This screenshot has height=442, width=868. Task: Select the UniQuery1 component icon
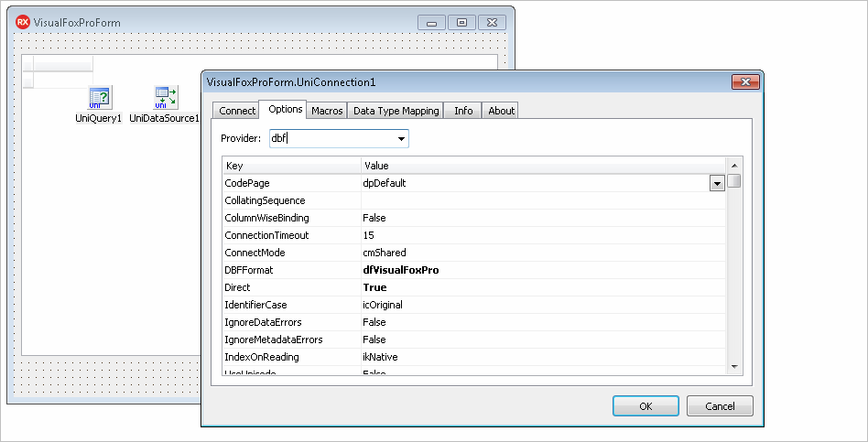[100, 97]
